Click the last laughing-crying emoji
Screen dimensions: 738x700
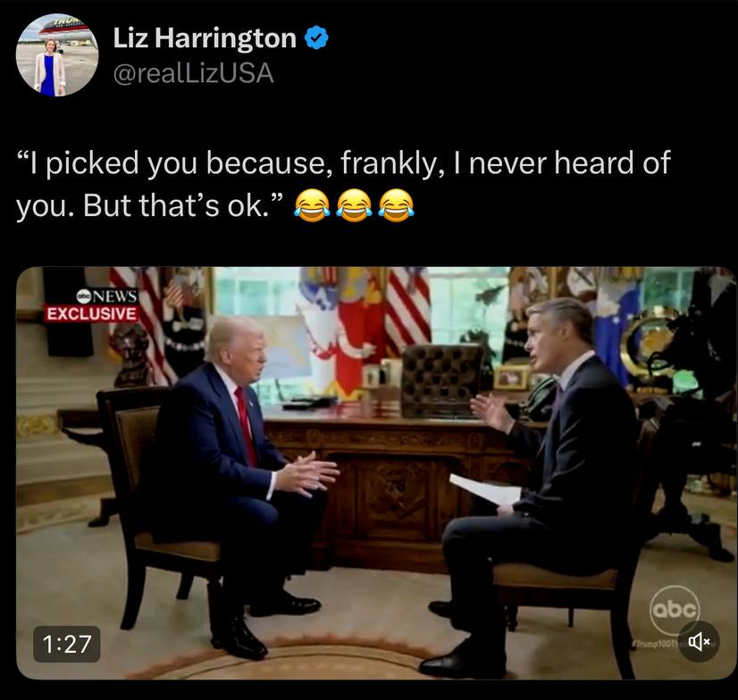(397, 205)
